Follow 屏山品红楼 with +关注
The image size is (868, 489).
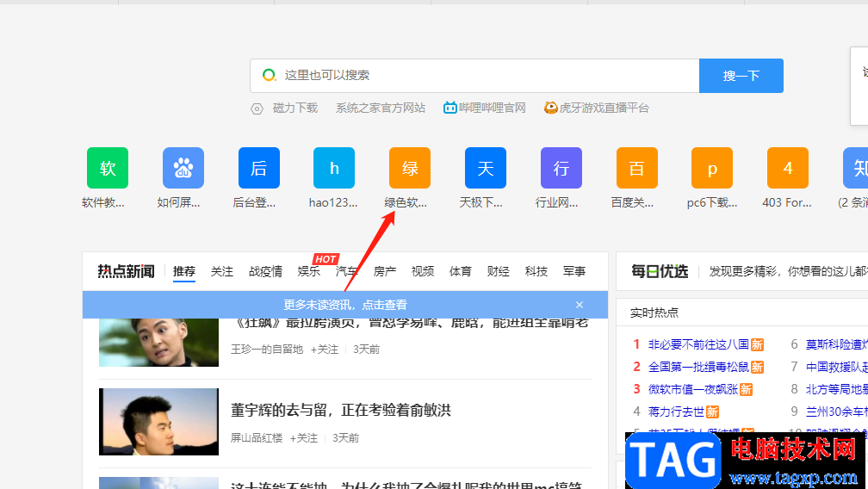[x=304, y=438]
